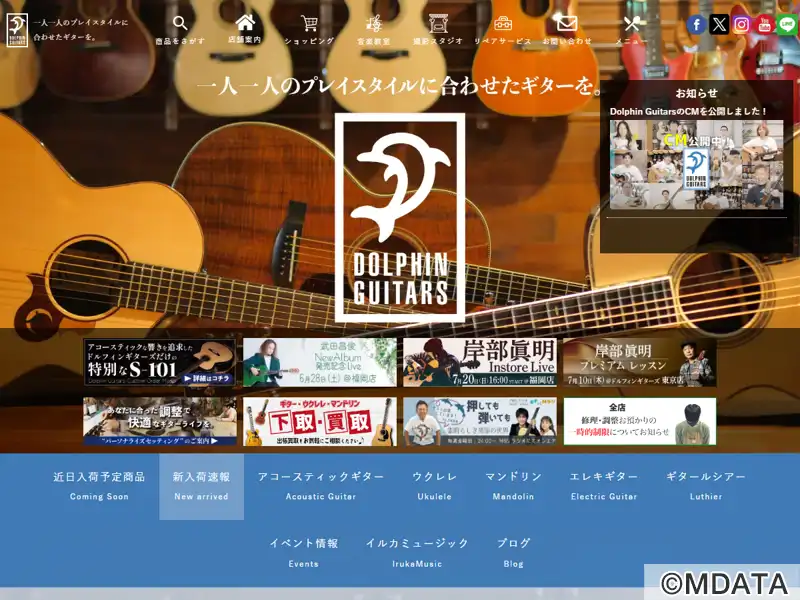Open the パーソナライズセッティング banner
Image resolution: width=800 pixels, height=600 pixels.
160,421
